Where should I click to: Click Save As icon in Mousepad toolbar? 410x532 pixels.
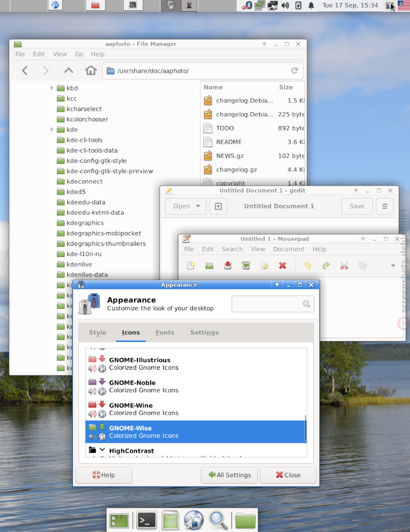[x=246, y=265]
